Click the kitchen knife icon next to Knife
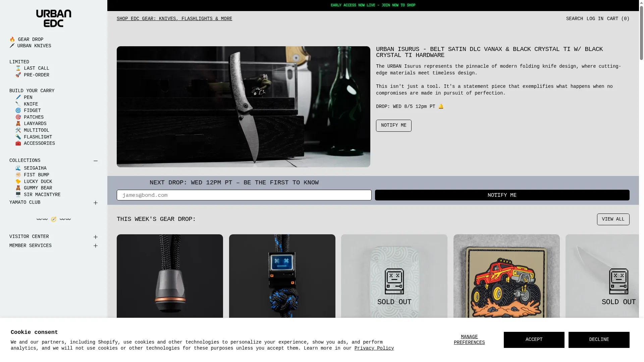Viewport: 644px width, 362px height. click(18, 104)
